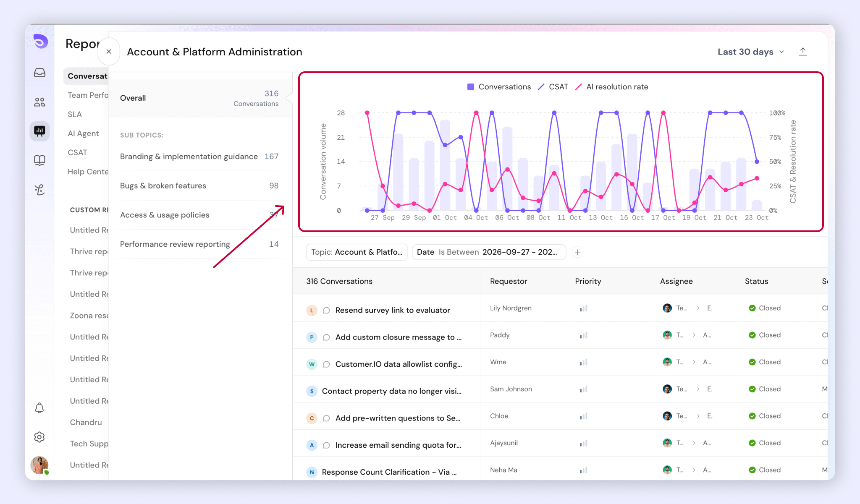Click the Sam Johnson requestor cell
Screen dimensions: 860x504
(x=511, y=389)
